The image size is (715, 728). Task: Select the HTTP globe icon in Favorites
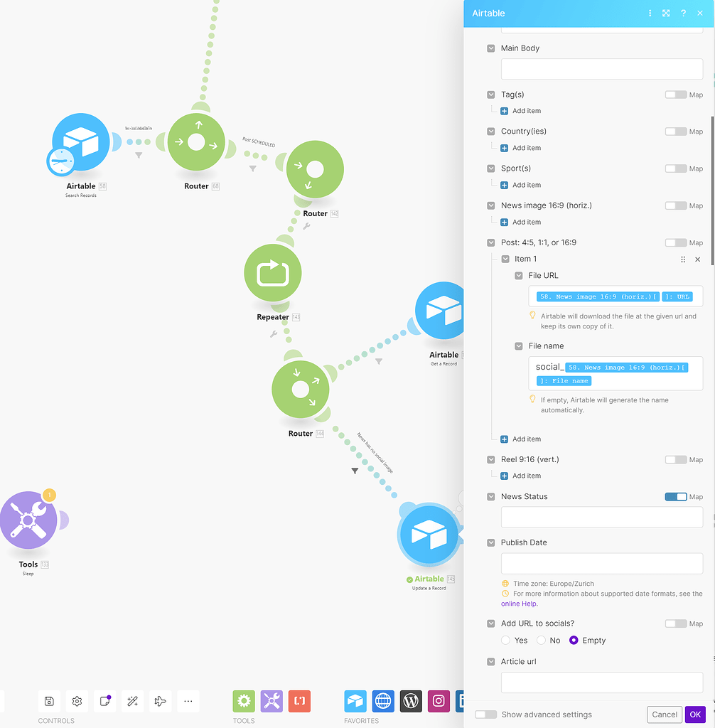tap(383, 701)
